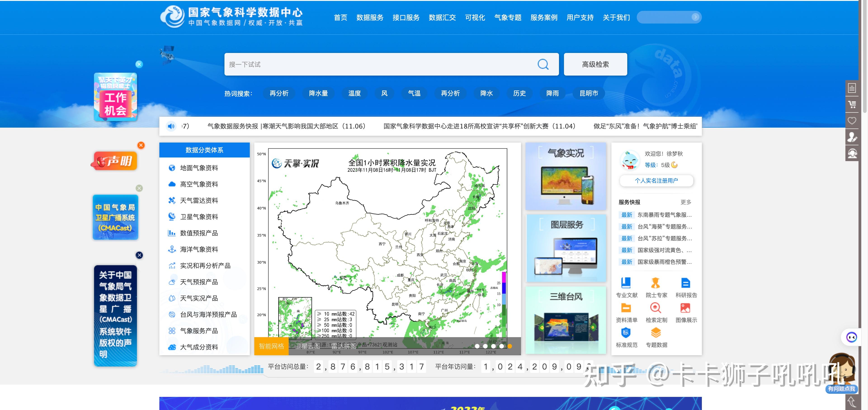This screenshot has height=410, width=868.
Task: Open 气象实况 thumbnail card
Action: click(566, 176)
